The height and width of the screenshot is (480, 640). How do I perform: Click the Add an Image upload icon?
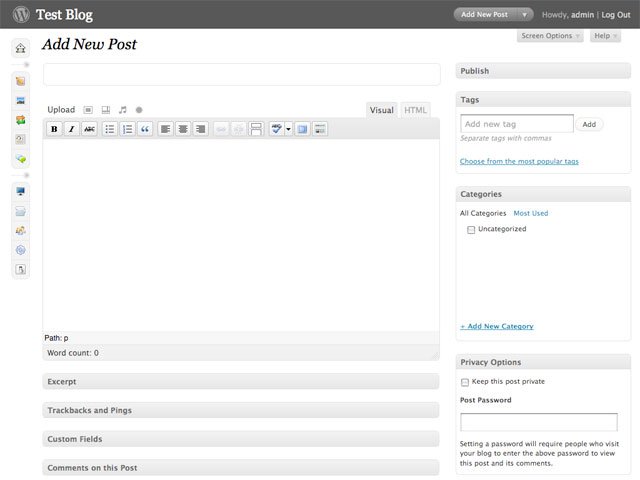pyautogui.click(x=88, y=110)
